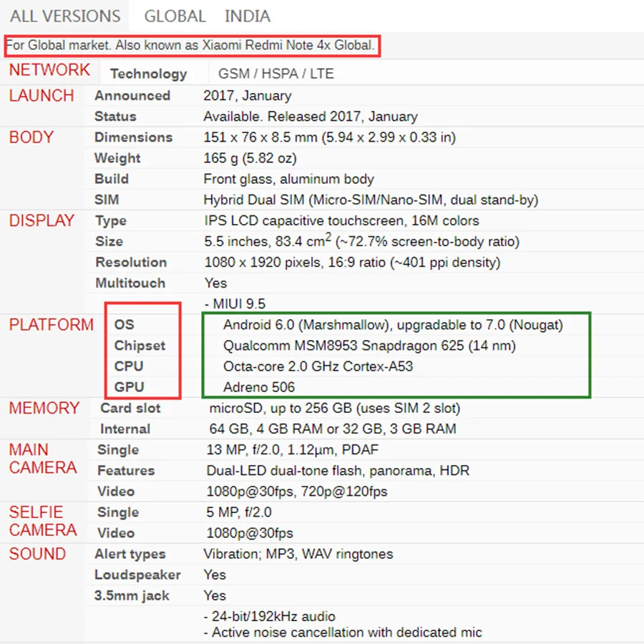Select '165 g (5.82 oz)' weight value
The width and height of the screenshot is (644, 644).
(250, 158)
